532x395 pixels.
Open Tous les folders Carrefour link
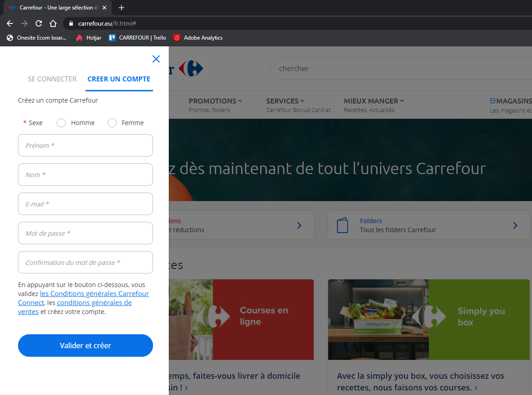click(398, 230)
